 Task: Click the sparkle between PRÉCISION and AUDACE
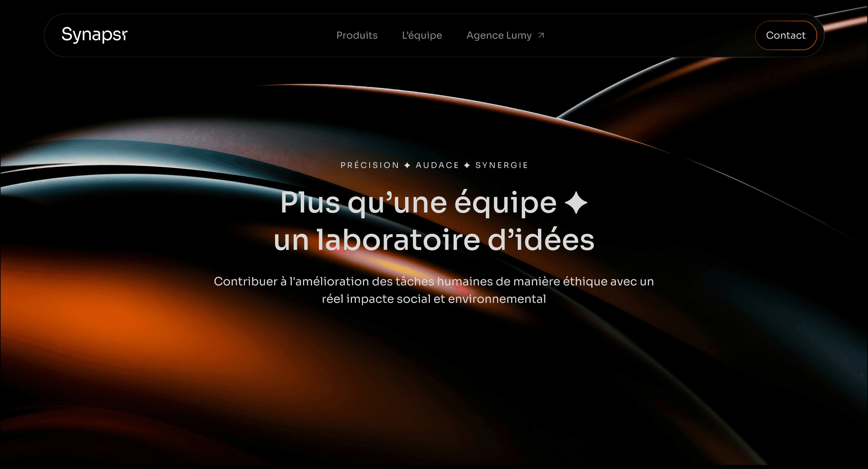tap(407, 165)
